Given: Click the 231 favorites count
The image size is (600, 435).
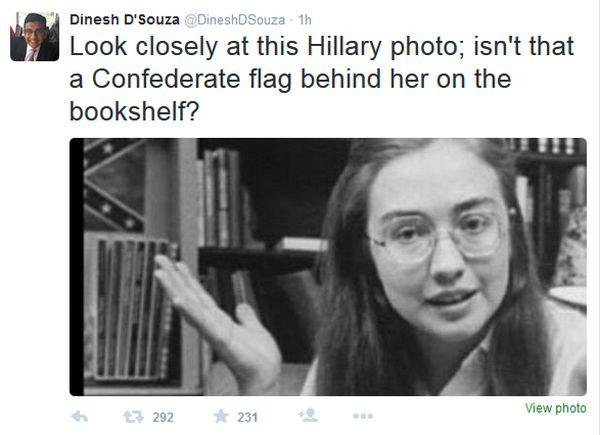Looking at the screenshot, I should 247,417.
